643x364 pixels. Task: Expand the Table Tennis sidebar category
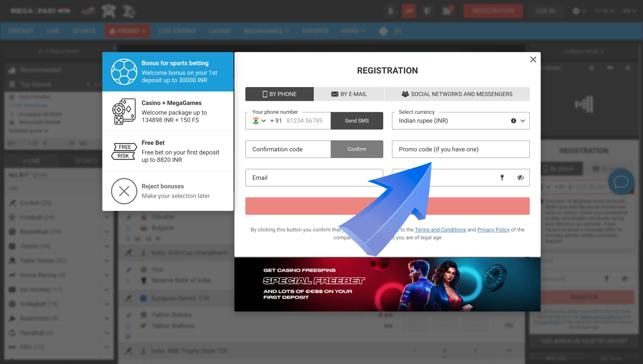pyautogui.click(x=106, y=261)
